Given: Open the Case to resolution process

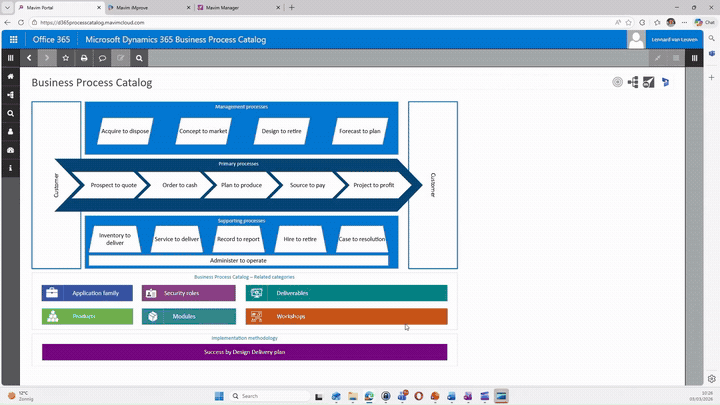Looking at the screenshot, I should coord(362,239).
